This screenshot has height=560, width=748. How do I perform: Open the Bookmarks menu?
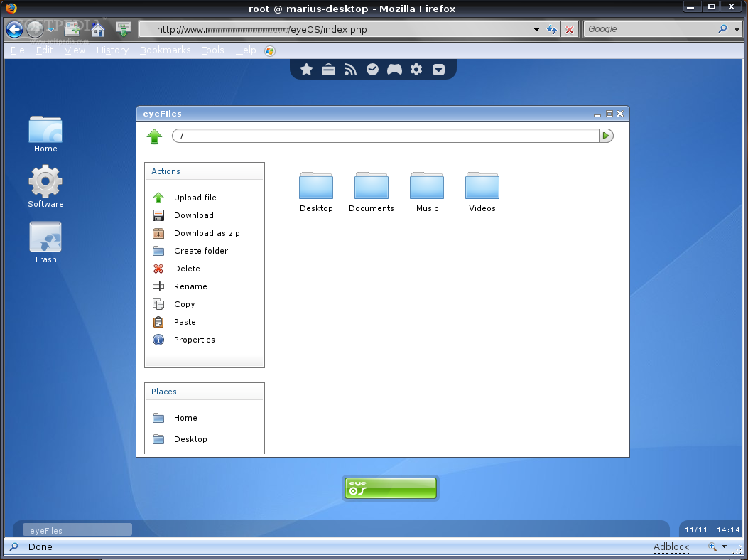click(165, 50)
